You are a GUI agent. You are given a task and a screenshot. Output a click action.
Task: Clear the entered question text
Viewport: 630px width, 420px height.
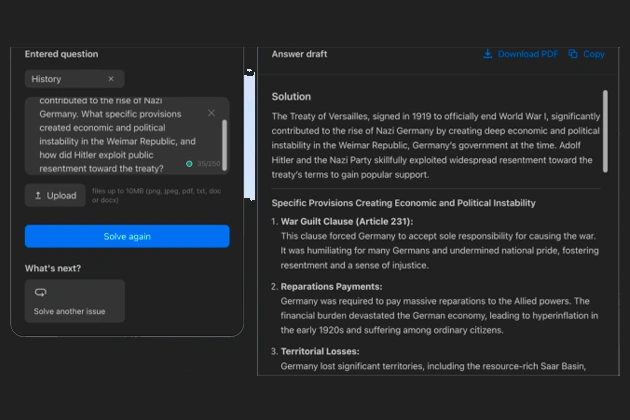[211, 113]
